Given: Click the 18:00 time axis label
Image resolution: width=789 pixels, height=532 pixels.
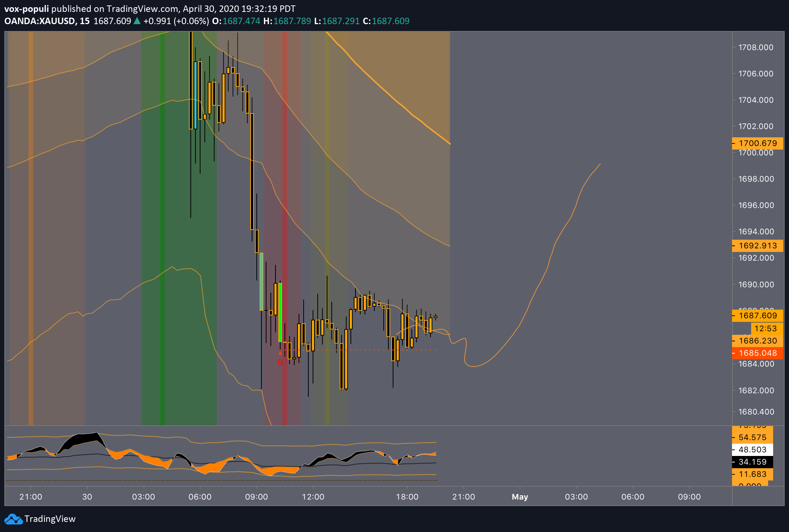Looking at the screenshot, I should point(407,497).
